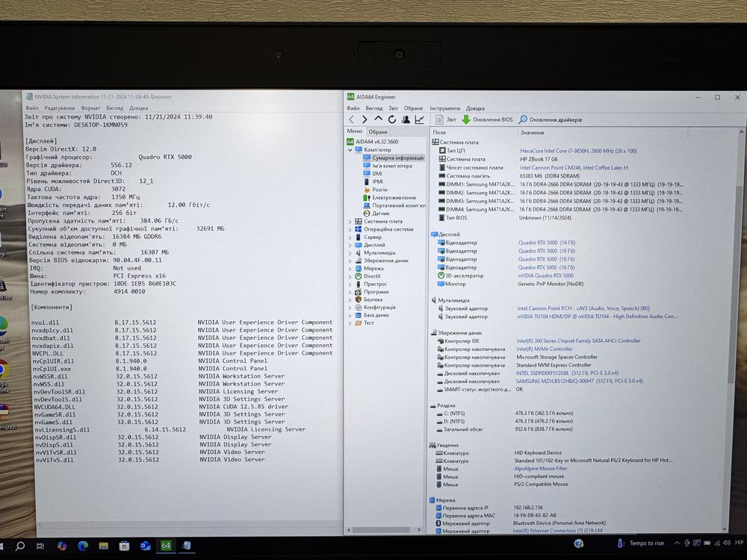This screenshot has width=747, height=560.
Task: Expand the DirectX tree node
Action: point(350,276)
